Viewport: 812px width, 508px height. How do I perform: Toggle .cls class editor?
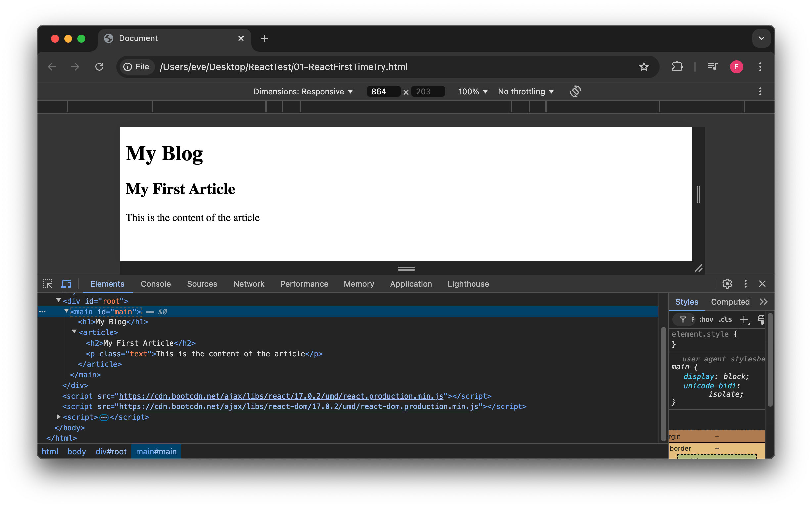click(725, 319)
